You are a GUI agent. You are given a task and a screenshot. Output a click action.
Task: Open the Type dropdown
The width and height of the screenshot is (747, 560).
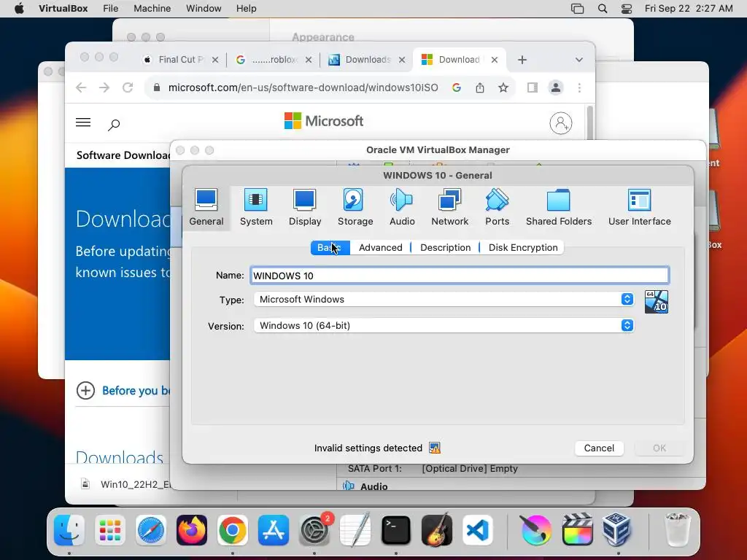point(444,299)
